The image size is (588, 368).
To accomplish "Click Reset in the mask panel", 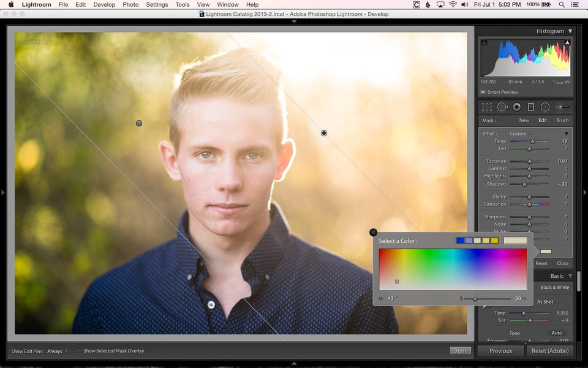I will point(541,264).
